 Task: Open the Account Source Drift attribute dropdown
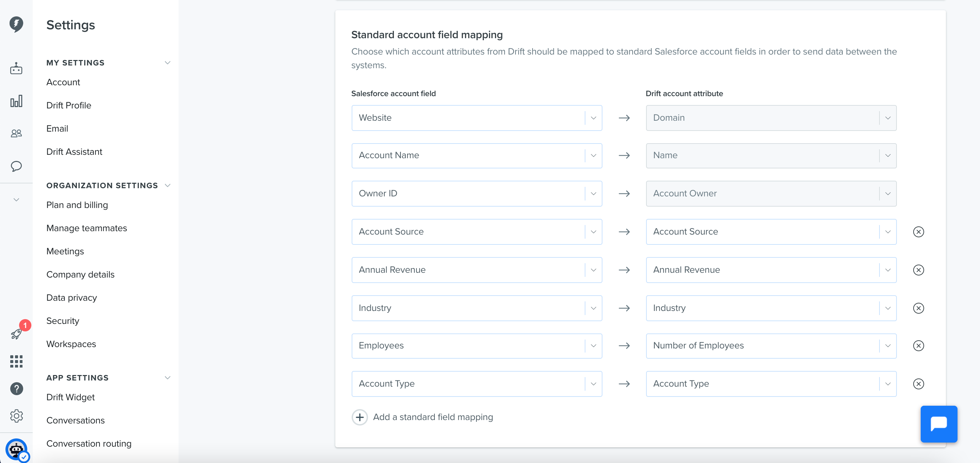(771, 232)
